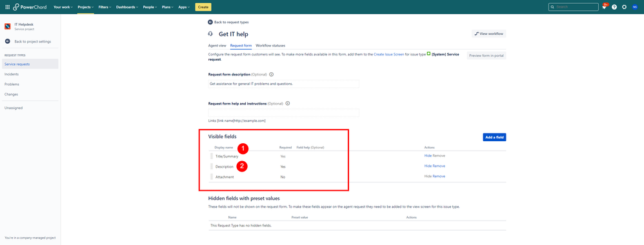Screen dimensions: 644x245
Task: Click into the Request form description field
Action: coord(283,84)
